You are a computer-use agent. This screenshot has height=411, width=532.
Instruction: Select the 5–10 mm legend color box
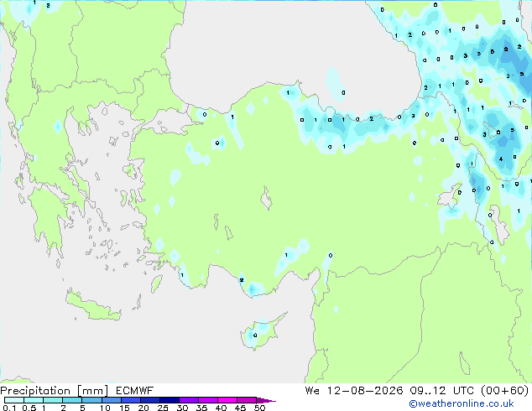coord(91,400)
